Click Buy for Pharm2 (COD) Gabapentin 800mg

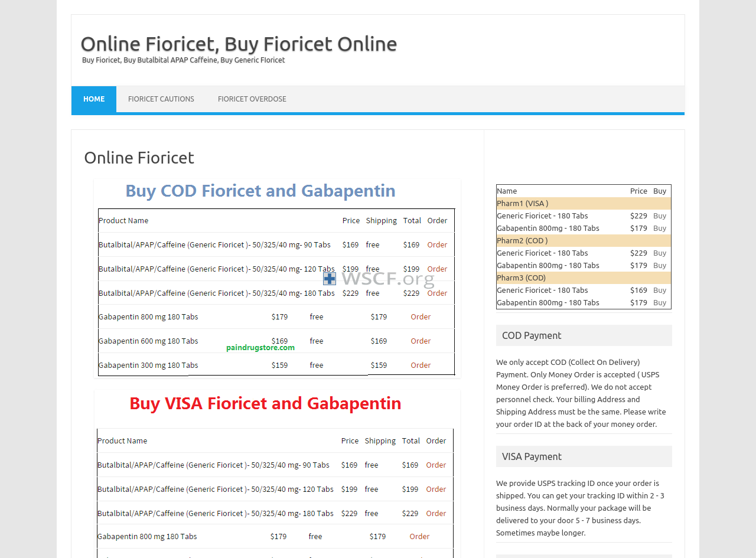(x=660, y=265)
